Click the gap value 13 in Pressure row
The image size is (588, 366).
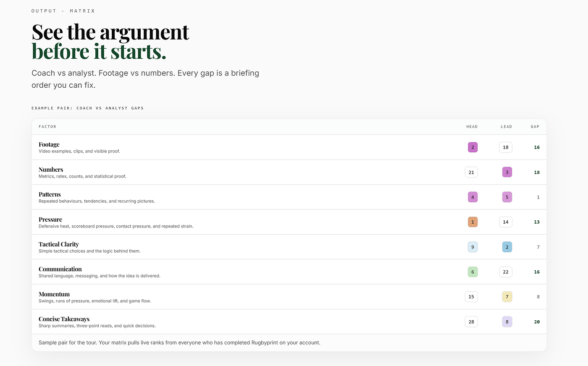click(537, 222)
